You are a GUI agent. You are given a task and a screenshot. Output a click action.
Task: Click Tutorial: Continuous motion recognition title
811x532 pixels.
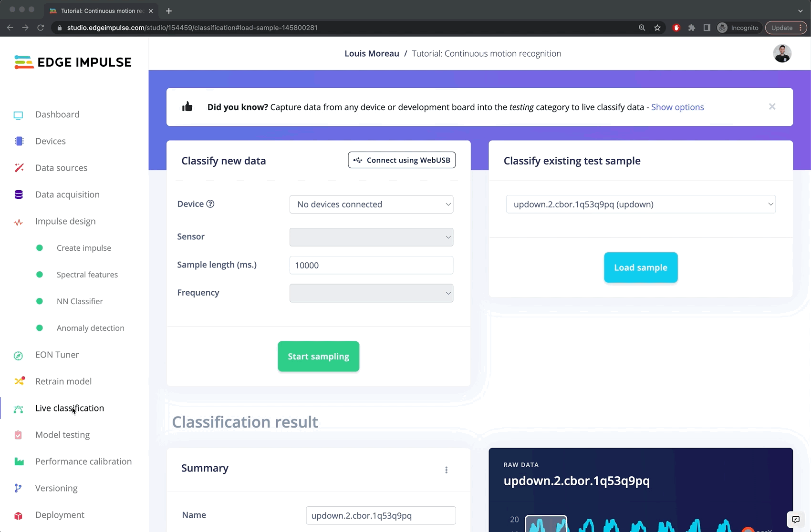coord(487,53)
